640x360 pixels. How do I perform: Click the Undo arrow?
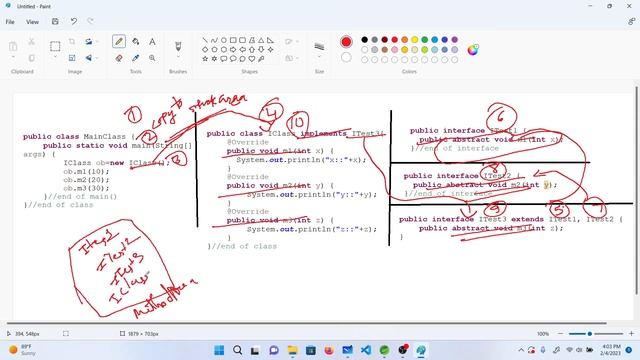73,22
